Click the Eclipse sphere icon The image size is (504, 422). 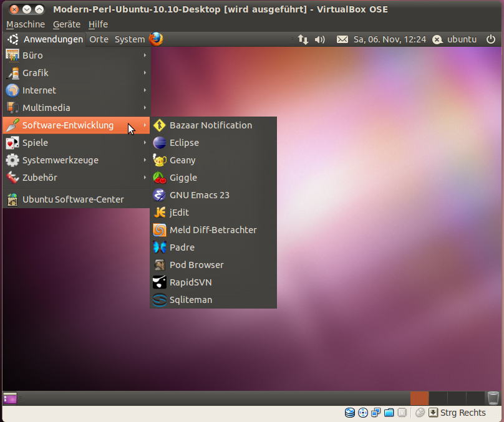click(x=160, y=143)
